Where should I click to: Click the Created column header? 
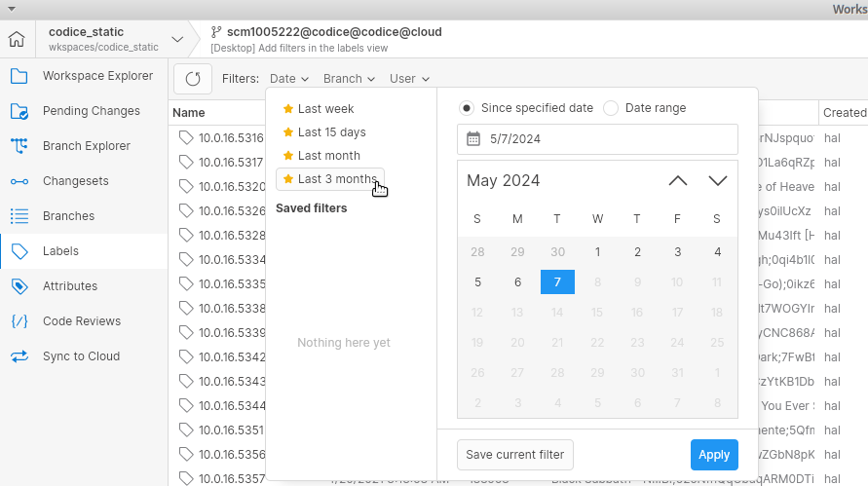(845, 112)
